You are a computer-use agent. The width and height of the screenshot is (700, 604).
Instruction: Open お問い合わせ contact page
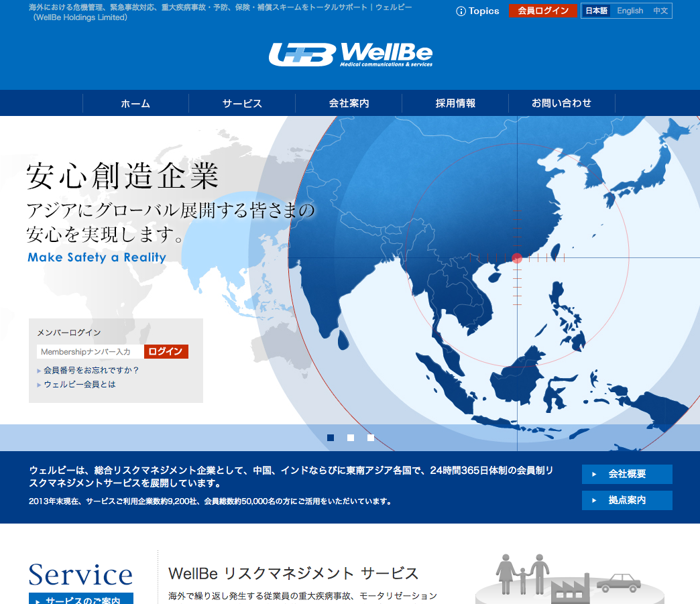[561, 104]
